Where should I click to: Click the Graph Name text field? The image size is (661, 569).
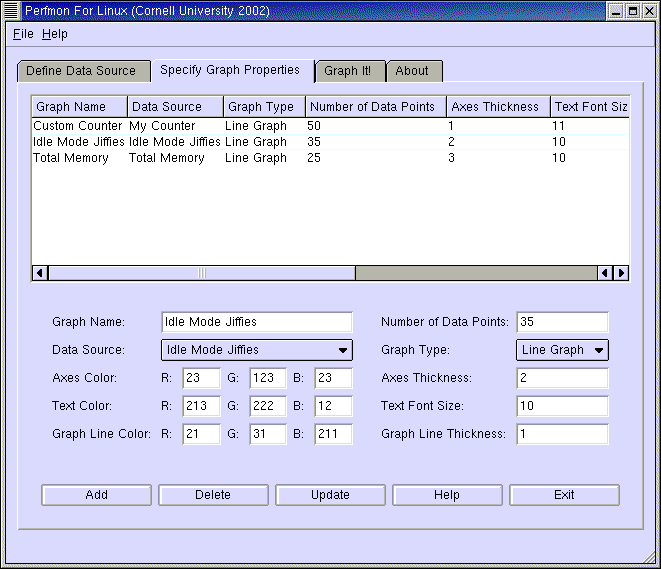(256, 322)
